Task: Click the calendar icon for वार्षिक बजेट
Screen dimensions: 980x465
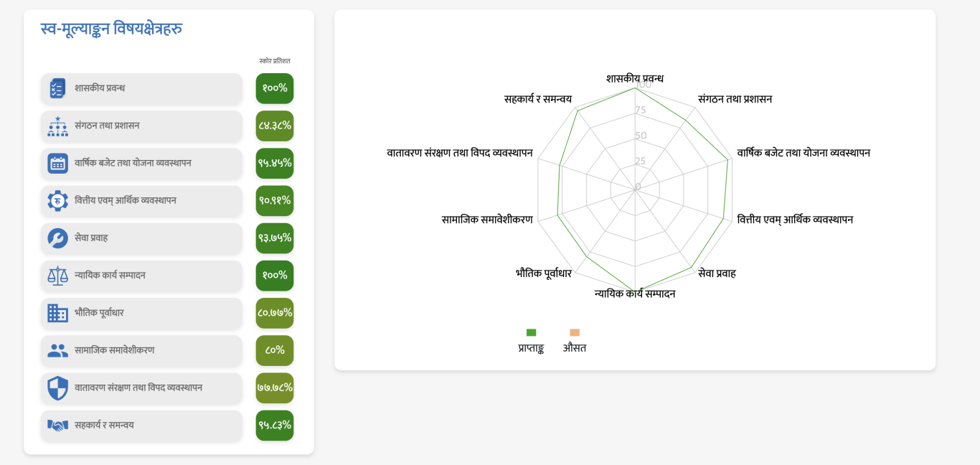Action: tap(57, 164)
